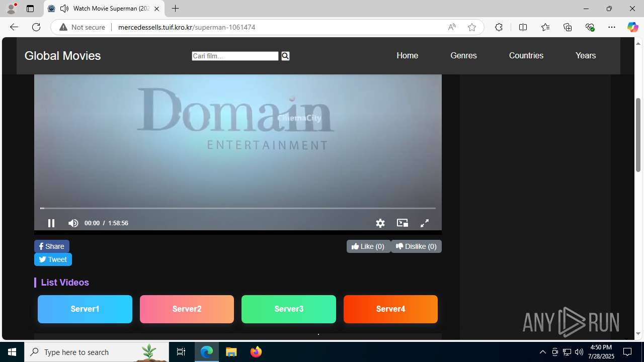This screenshot has height=362, width=644.
Task: Show hidden system tray icons
Action: (543, 352)
